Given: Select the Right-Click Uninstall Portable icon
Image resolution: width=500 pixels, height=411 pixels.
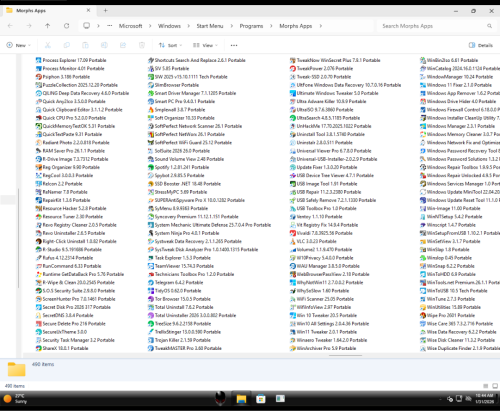Looking at the screenshot, I should pyautogui.click(x=39, y=241).
